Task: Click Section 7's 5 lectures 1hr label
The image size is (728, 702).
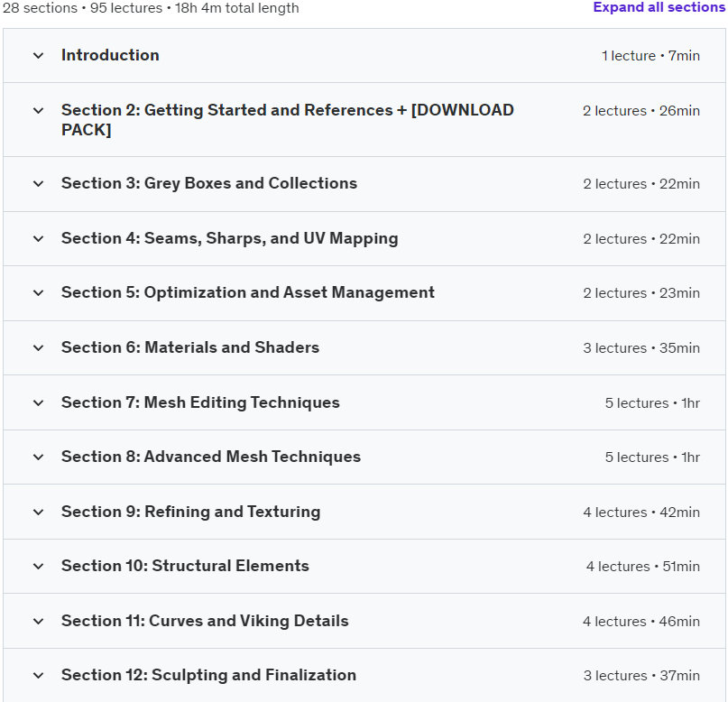Action: coord(652,403)
